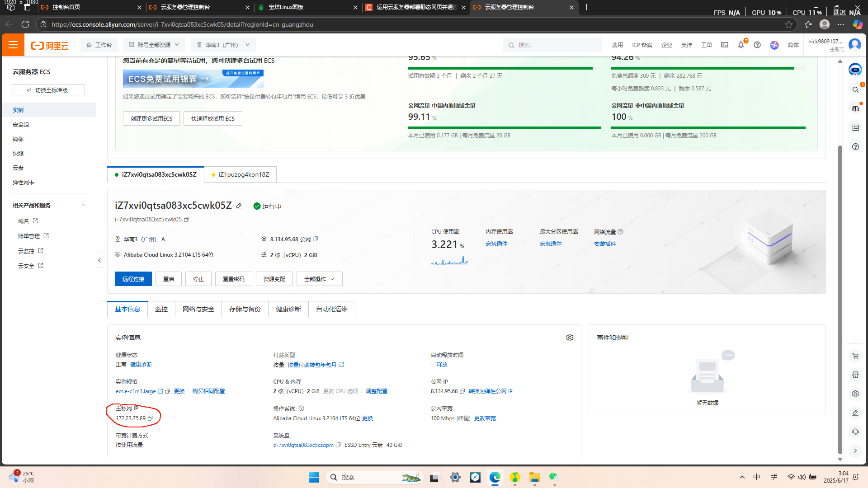Image resolution: width=868 pixels, height=488 pixels.
Task: Open the operating system help icon
Action: (302, 408)
